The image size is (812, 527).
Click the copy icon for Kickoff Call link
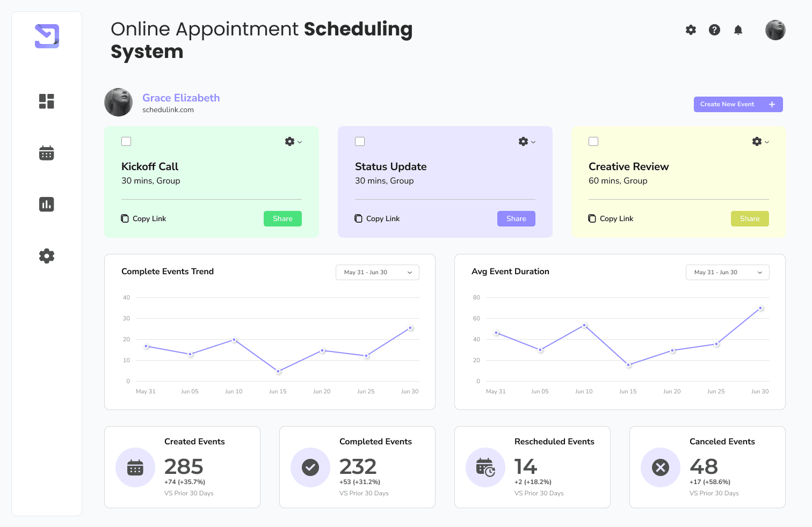click(125, 218)
